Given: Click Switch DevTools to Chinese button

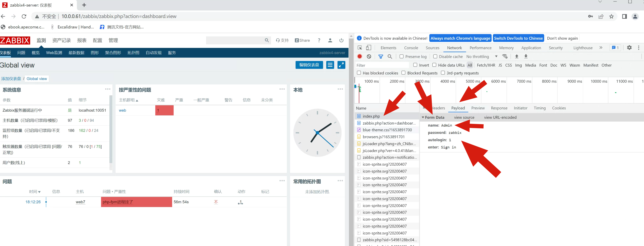Looking at the screenshot, I should pyautogui.click(x=518, y=38).
